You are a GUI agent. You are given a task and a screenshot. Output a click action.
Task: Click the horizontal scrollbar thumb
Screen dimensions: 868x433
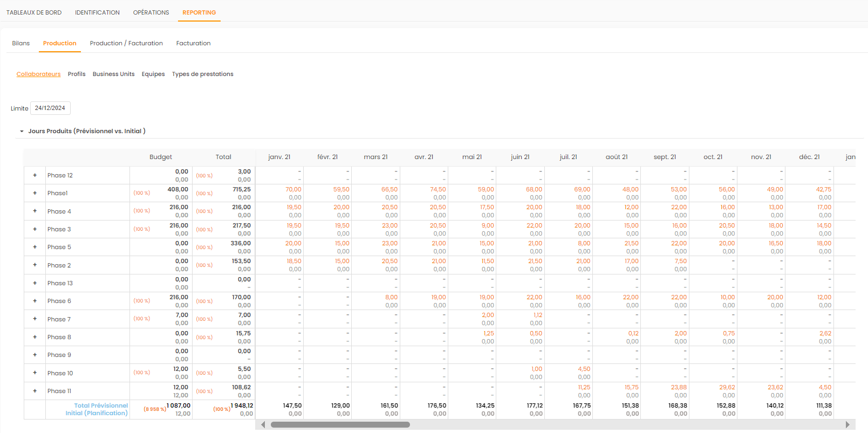[340, 425]
